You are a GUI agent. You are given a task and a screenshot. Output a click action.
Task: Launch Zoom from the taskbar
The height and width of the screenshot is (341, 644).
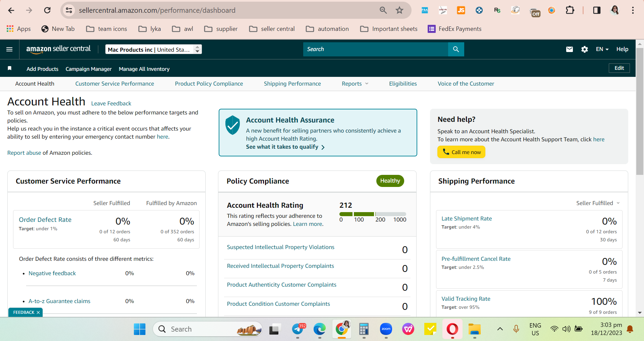coord(386,329)
